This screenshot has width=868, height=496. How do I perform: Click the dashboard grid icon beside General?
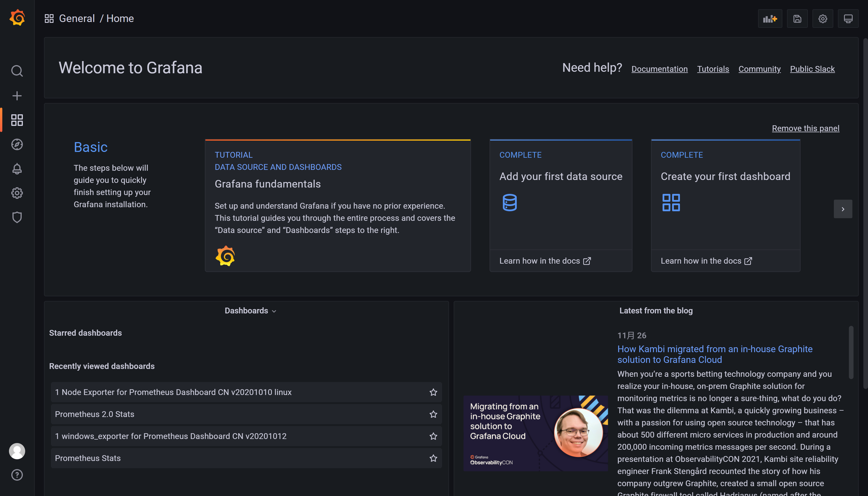click(x=49, y=19)
